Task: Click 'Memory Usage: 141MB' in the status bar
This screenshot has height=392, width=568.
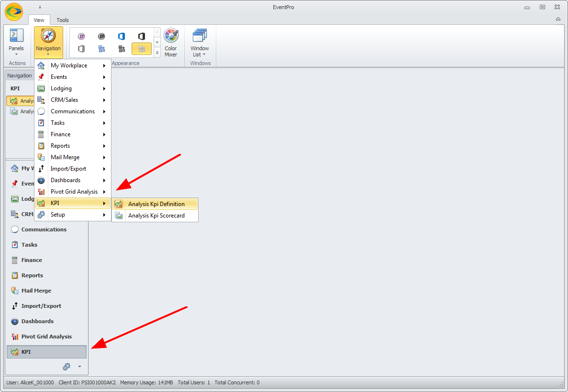Action: pos(146,382)
